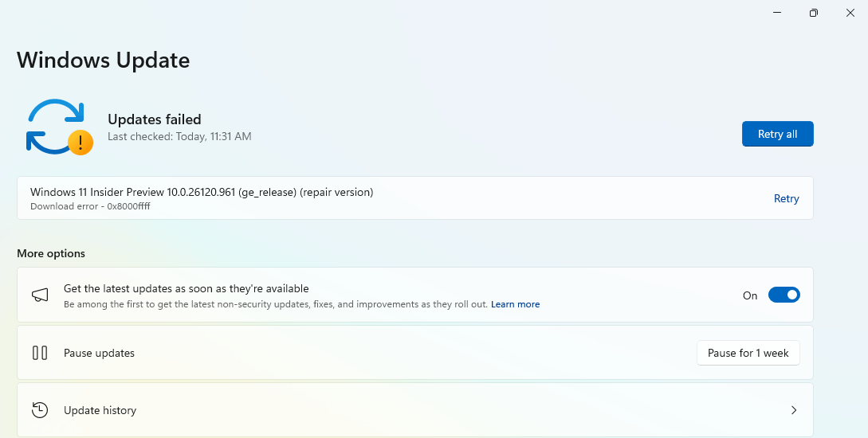The width and height of the screenshot is (868, 438).
Task: Restore down the Settings window
Action: coord(813,13)
